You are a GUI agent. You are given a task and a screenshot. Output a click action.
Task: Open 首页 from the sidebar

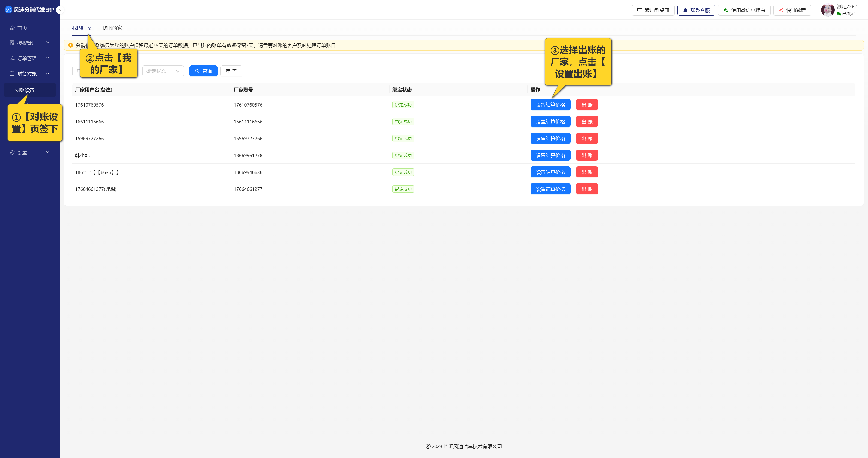point(22,28)
